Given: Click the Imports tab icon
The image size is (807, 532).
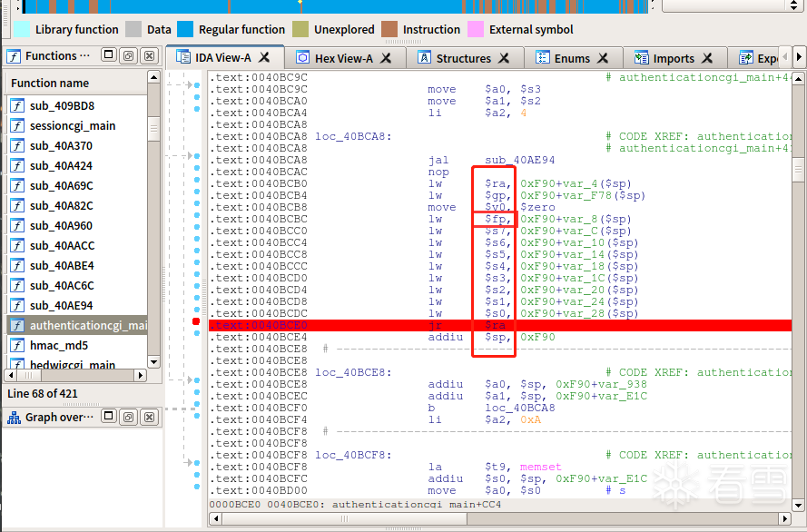Looking at the screenshot, I should click(641, 57).
